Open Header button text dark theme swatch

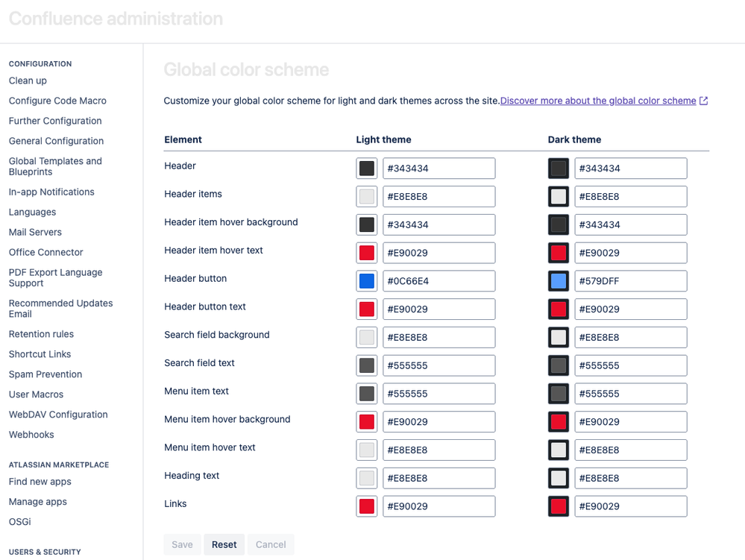559,309
